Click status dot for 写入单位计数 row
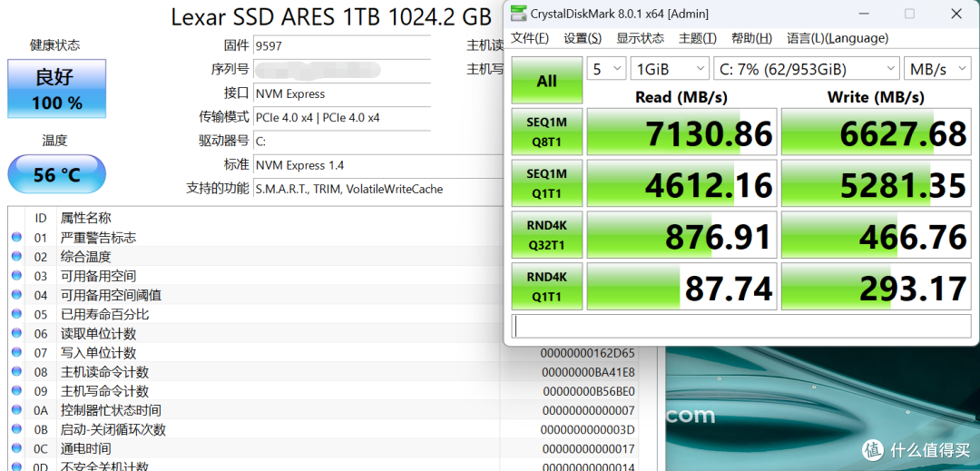Viewport: 980px width, 471px height. point(16,353)
